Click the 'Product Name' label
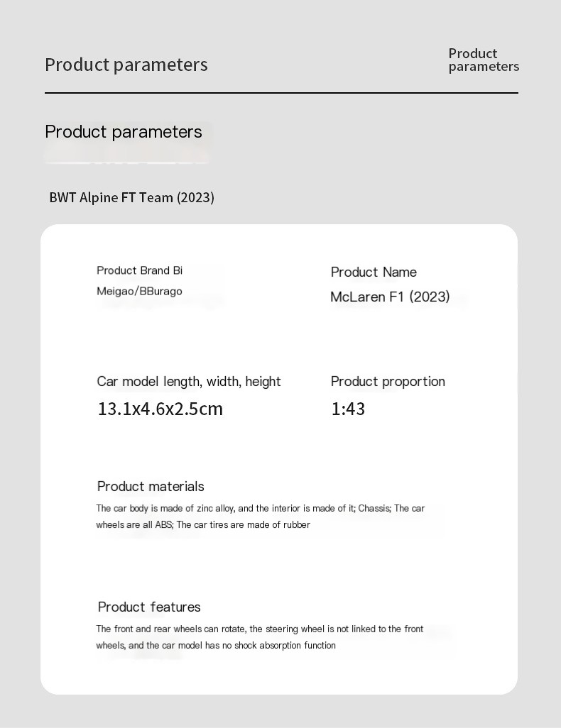This screenshot has width=561, height=728. [x=374, y=272]
